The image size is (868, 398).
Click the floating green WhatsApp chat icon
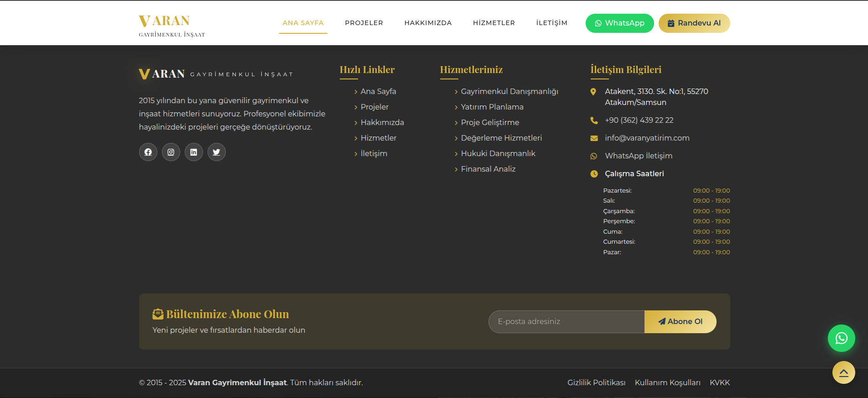(x=841, y=338)
